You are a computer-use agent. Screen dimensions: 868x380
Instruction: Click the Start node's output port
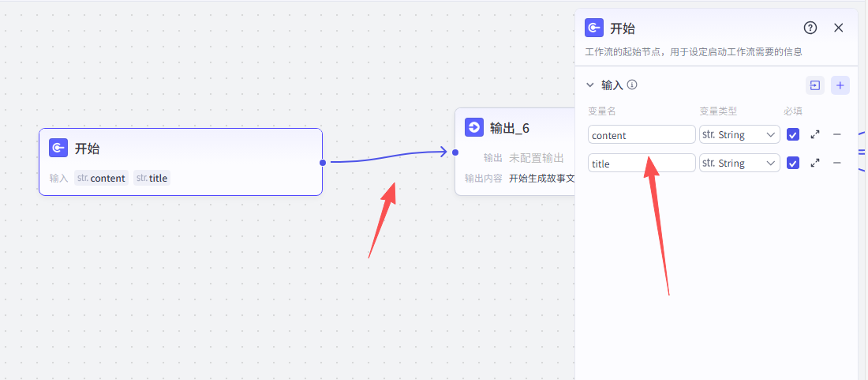click(x=323, y=162)
